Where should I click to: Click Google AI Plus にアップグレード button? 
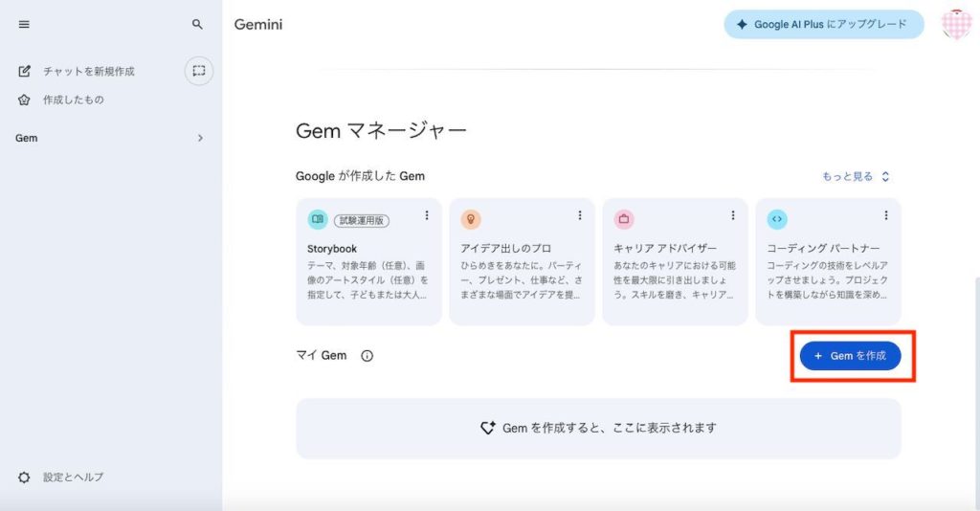[823, 25]
